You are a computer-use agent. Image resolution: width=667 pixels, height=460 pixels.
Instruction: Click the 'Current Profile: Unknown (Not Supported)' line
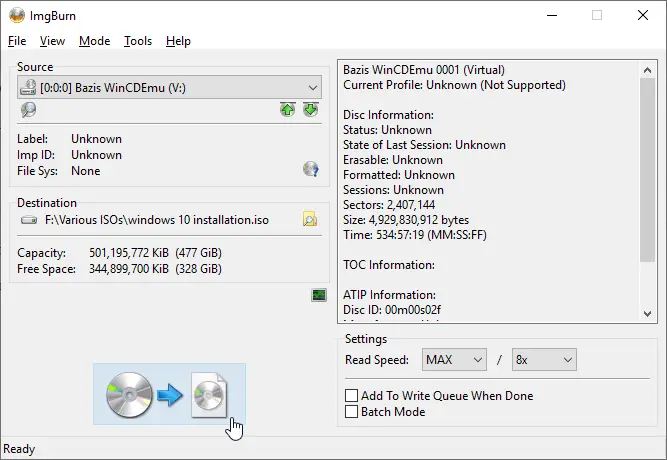pos(454,85)
